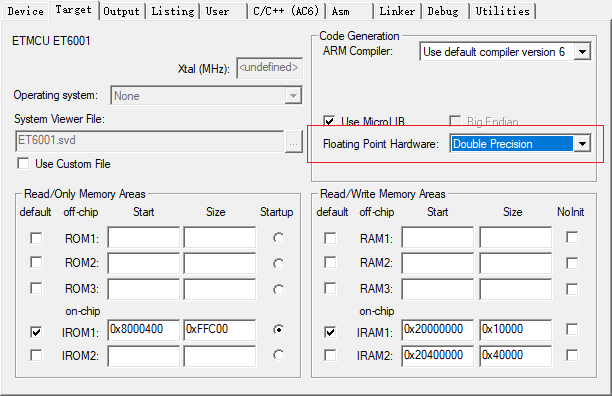The image size is (612, 396).
Task: Check the IROM2 default checkbox
Action: [36, 355]
